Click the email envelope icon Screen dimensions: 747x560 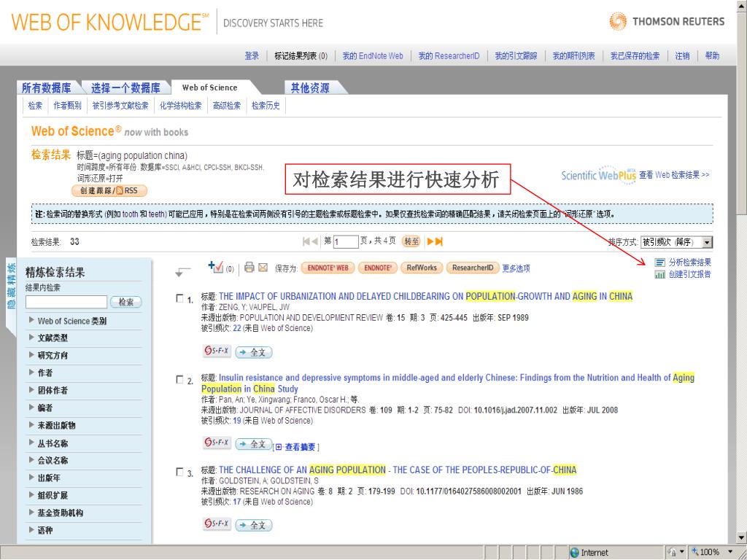263,268
